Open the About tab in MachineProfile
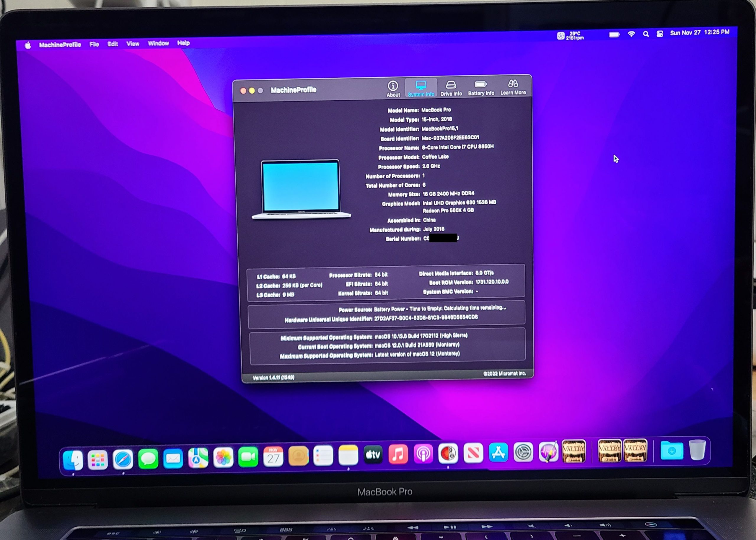Viewport: 756px width, 540px height. tap(393, 89)
